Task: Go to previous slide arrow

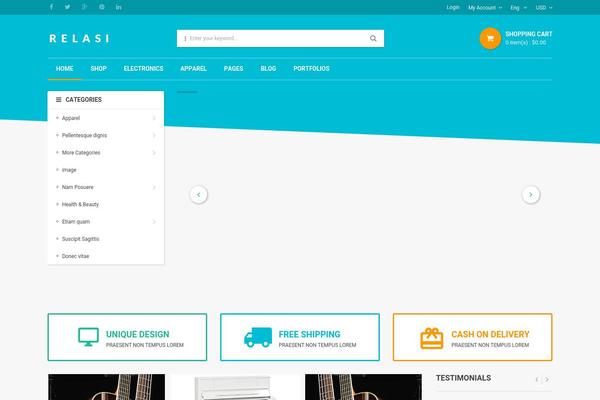Action: pos(199,195)
